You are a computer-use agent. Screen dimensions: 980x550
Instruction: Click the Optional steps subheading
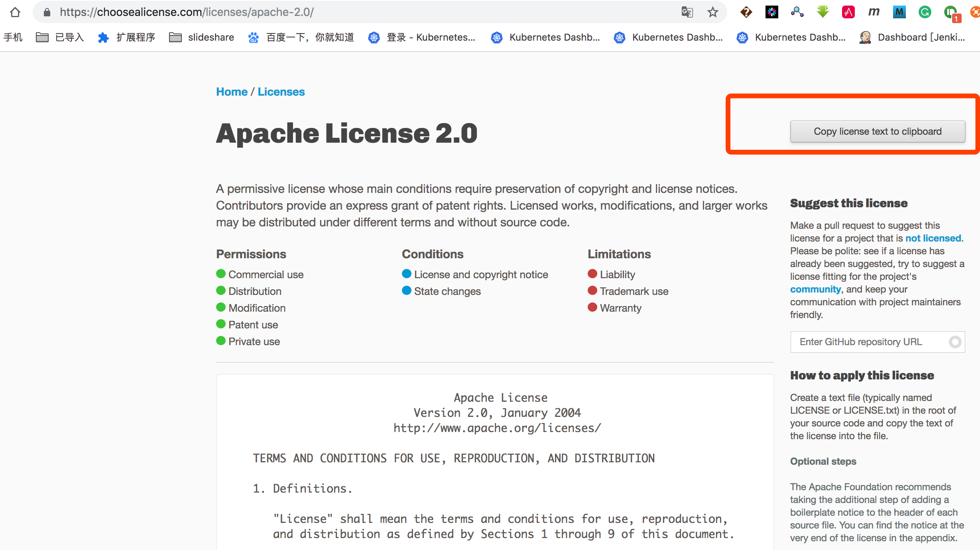point(823,462)
